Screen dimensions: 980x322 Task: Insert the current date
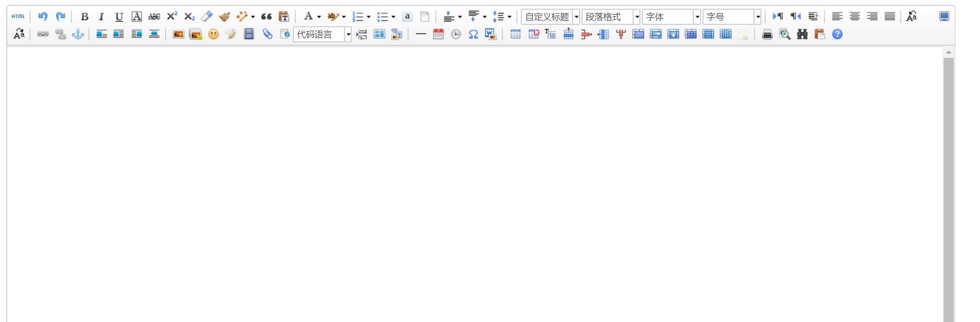coord(438,34)
